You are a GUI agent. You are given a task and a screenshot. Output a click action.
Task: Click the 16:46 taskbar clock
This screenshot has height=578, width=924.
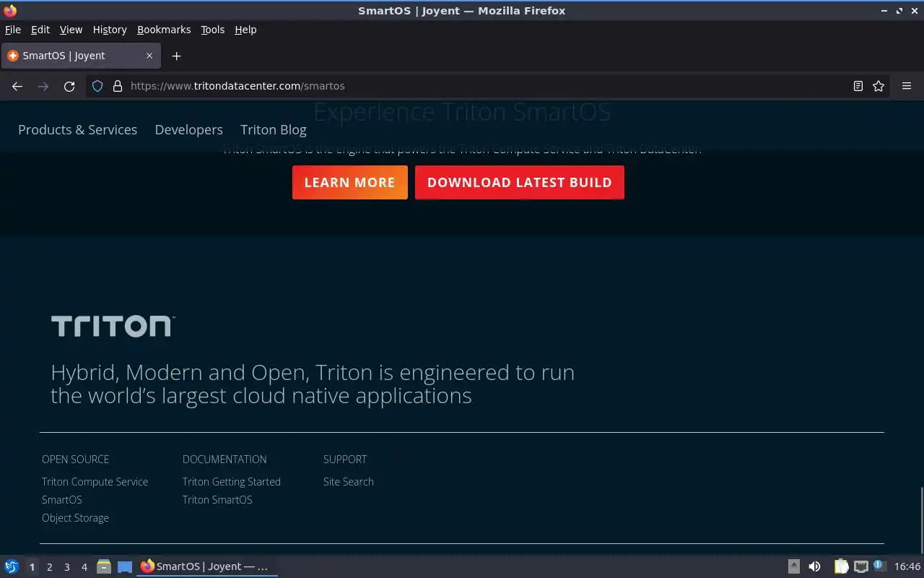(x=907, y=566)
